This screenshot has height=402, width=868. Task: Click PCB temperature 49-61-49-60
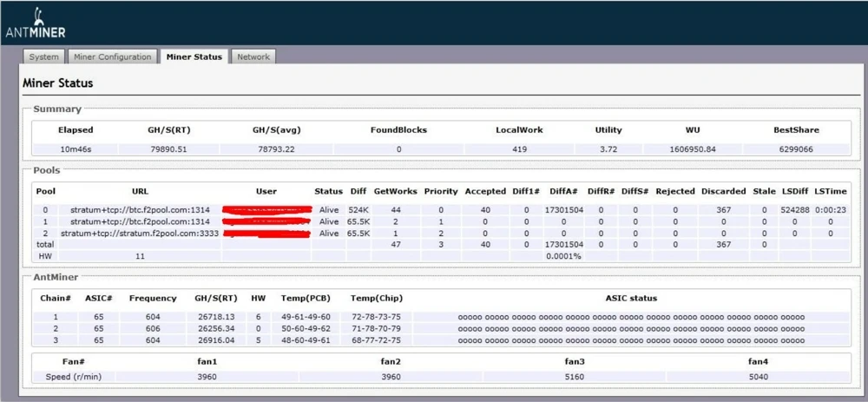pos(306,317)
